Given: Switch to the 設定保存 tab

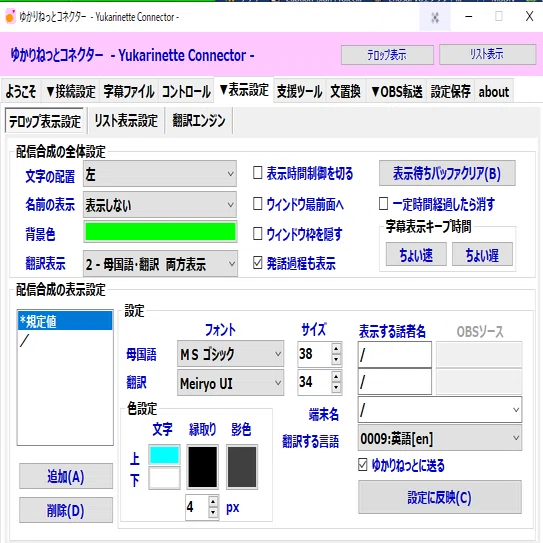Looking at the screenshot, I should (451, 91).
